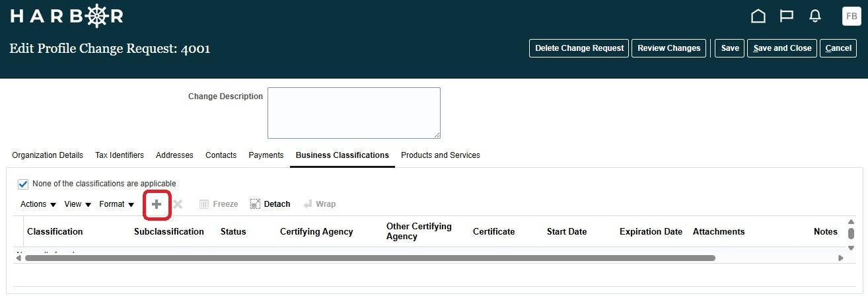The width and height of the screenshot is (868, 302).
Task: Switch to Tax Identifiers tab
Action: (120, 155)
